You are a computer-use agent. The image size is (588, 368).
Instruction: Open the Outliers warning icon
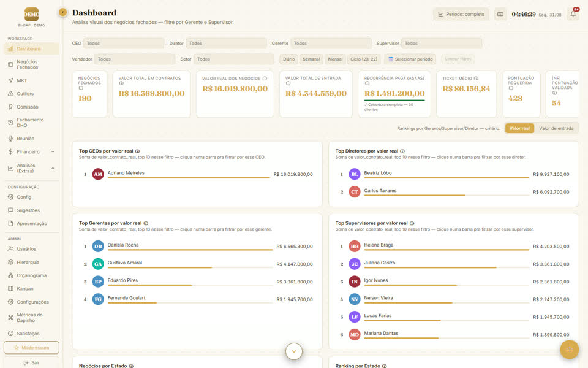(10, 93)
